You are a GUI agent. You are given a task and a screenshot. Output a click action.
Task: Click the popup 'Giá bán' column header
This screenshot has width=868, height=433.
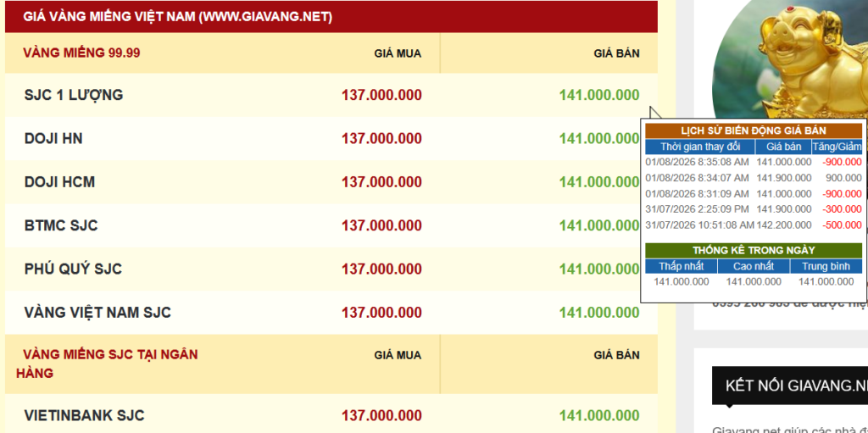coord(784,147)
